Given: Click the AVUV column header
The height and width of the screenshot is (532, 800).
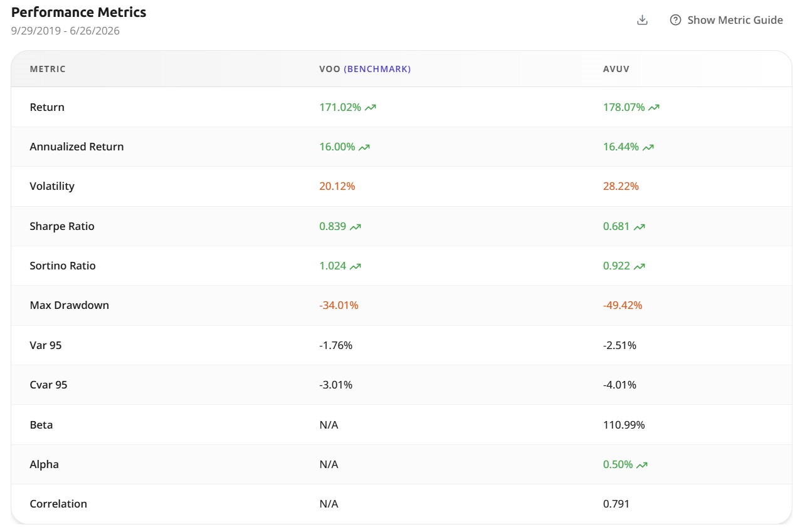Looking at the screenshot, I should [616, 69].
